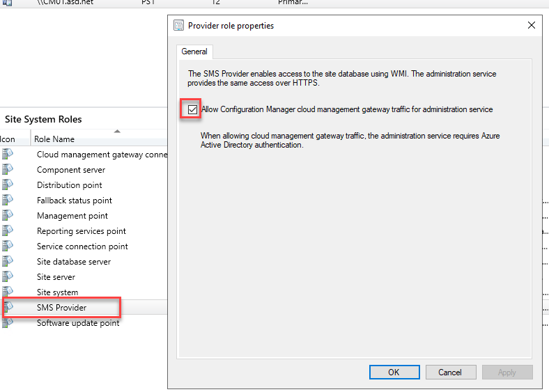Click the Reporting services point icon
The width and height of the screenshot is (549, 392).
7,231
